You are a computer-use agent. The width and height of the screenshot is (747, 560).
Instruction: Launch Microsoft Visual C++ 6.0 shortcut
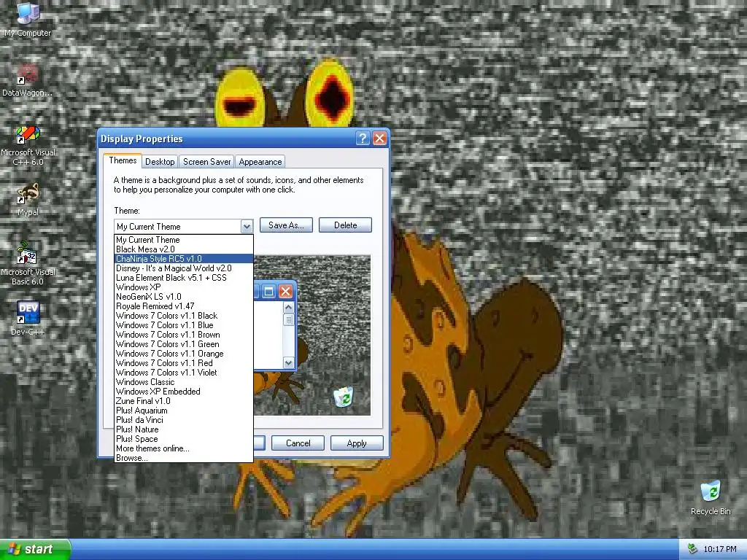[28, 145]
